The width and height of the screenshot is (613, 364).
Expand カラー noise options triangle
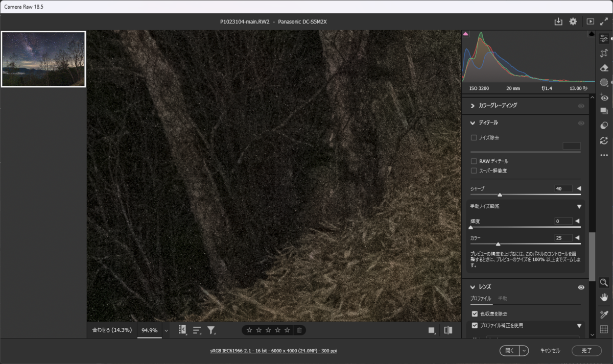point(577,238)
